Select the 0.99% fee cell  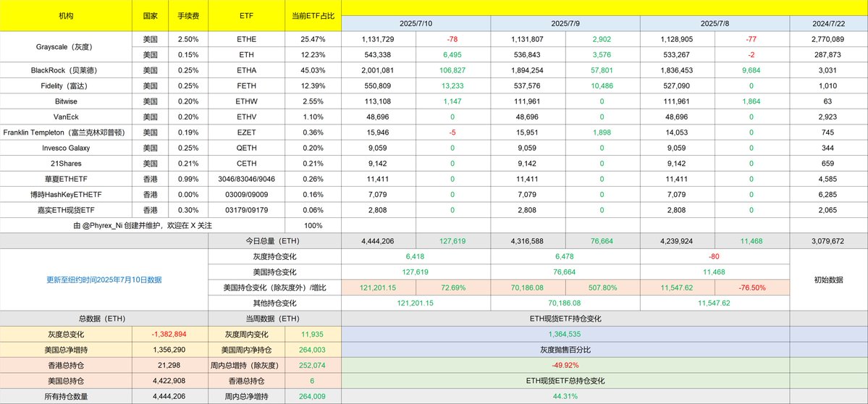[x=188, y=179]
